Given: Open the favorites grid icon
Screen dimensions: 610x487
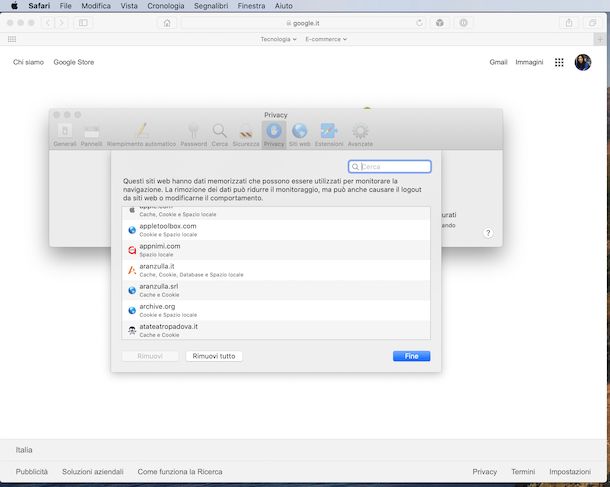Looking at the screenshot, I should click(12, 39).
